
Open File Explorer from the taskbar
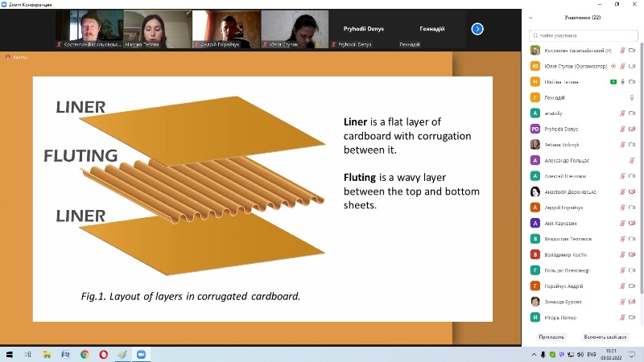click(47, 355)
